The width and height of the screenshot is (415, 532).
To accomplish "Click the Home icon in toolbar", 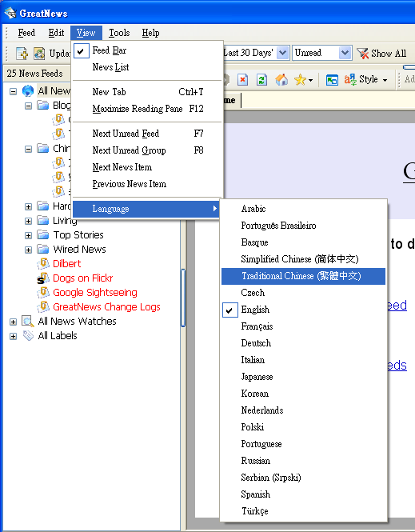I will coord(281,80).
